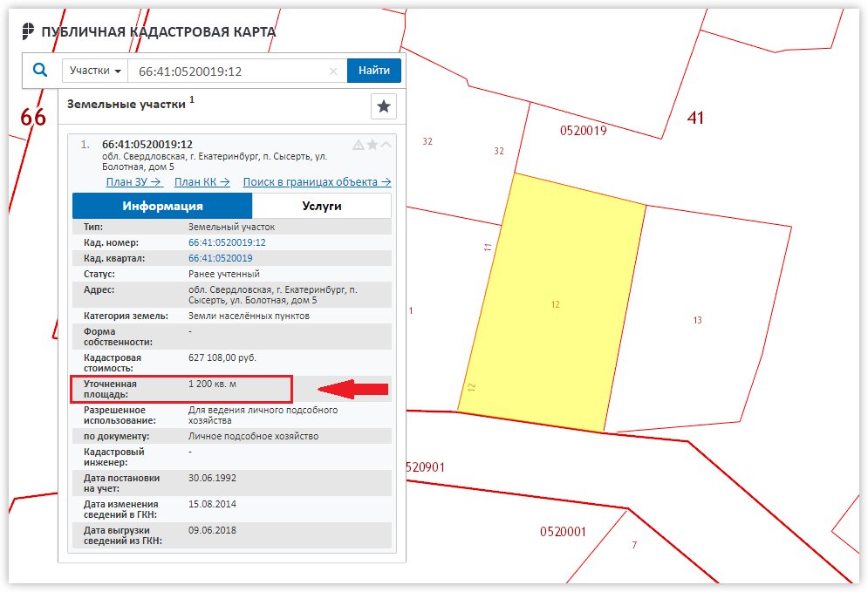Click the cadastral number search input field
868x592 pixels.
pos(231,71)
